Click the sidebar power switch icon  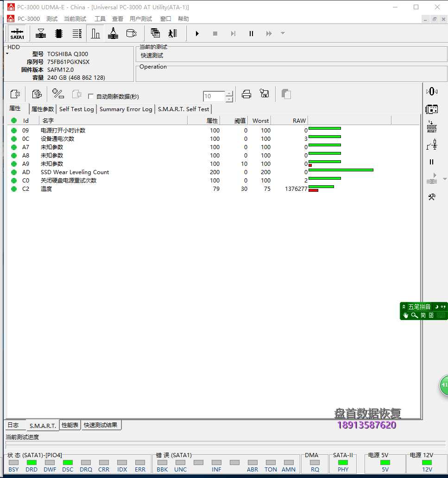point(431,145)
